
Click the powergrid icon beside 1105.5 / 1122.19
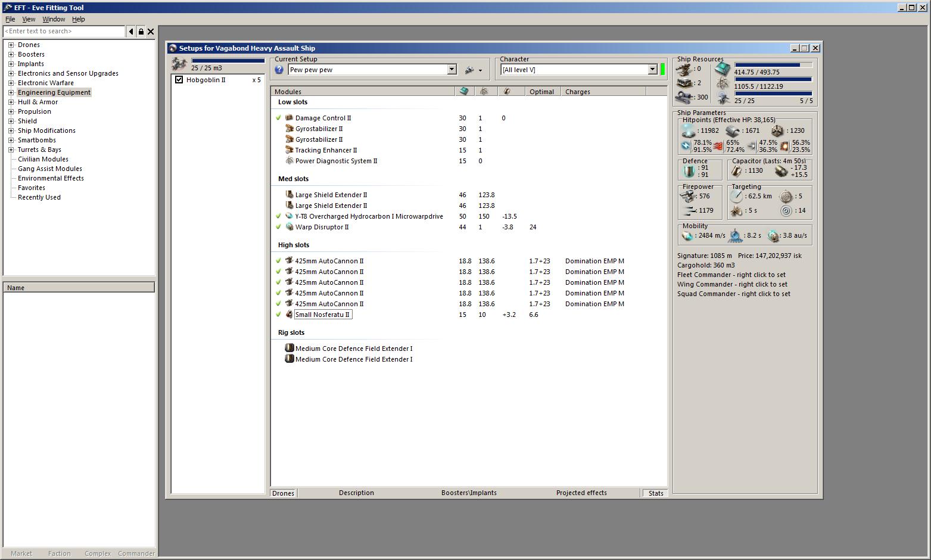[723, 83]
